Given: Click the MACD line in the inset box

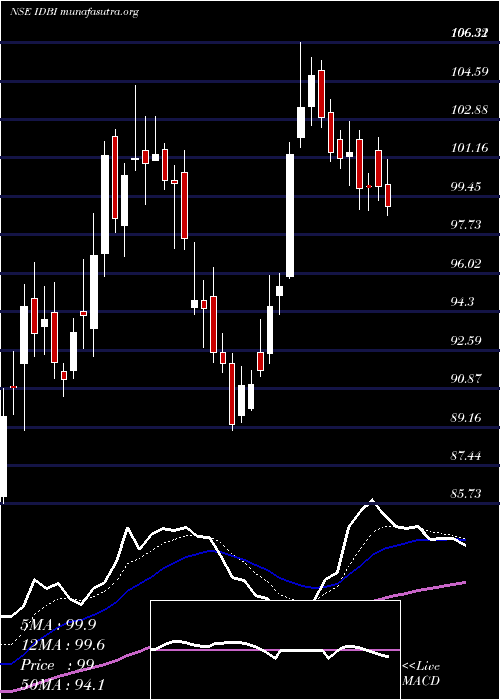Looking at the screenshot, I should [270, 650].
